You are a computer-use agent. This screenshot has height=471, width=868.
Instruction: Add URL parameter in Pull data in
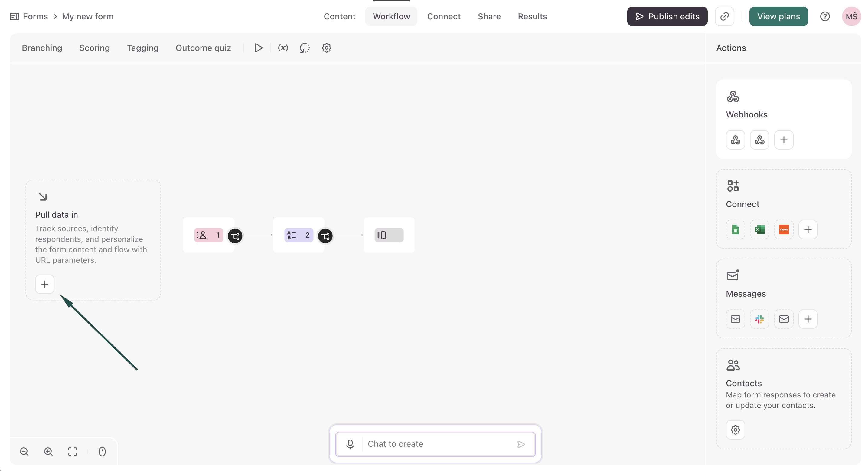tap(45, 284)
